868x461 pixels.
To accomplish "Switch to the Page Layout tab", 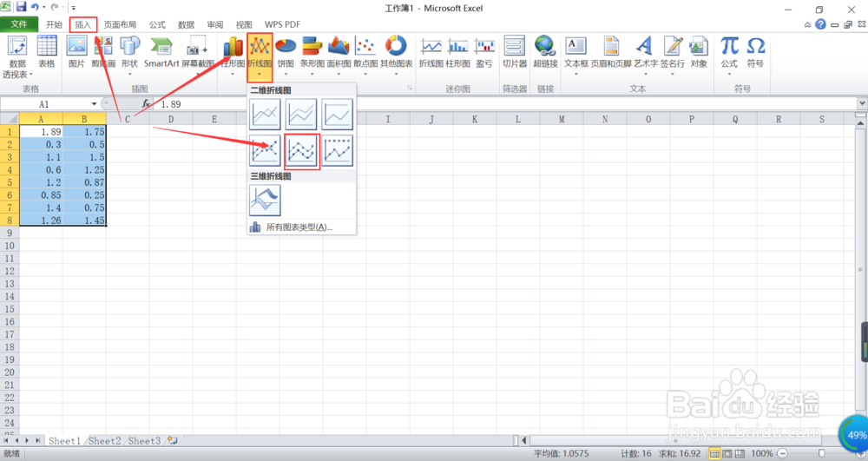I will coord(120,24).
